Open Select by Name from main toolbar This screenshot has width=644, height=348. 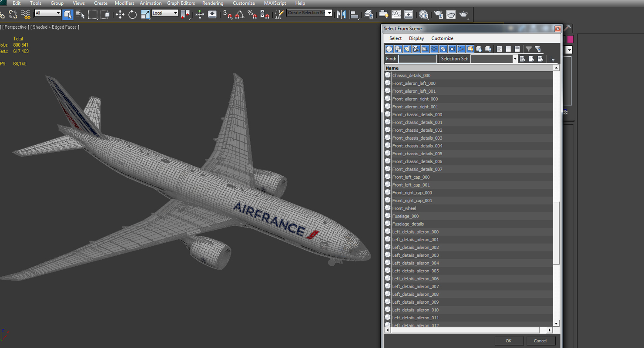pos(80,14)
